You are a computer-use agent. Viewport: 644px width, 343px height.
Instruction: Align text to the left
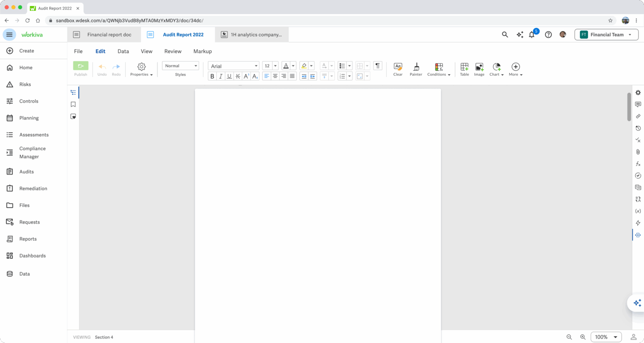click(x=267, y=76)
